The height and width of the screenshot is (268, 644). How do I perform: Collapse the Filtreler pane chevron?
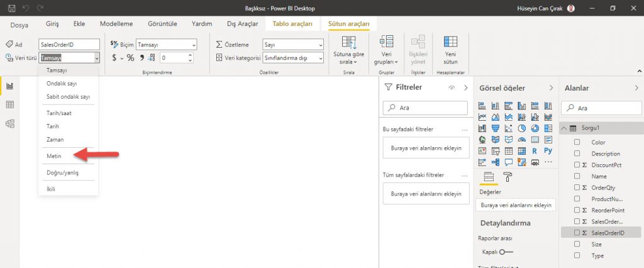466,87
